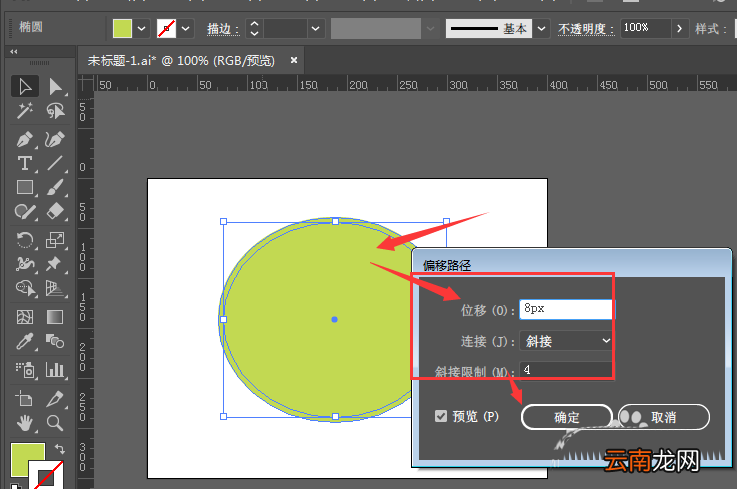This screenshot has width=737, height=489.
Task: Select the Rotate tool
Action: coord(25,240)
